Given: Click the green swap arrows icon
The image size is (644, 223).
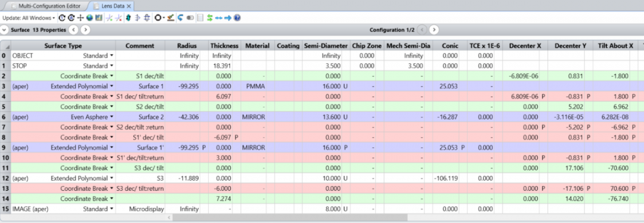Looking at the screenshot, I should point(210,18).
